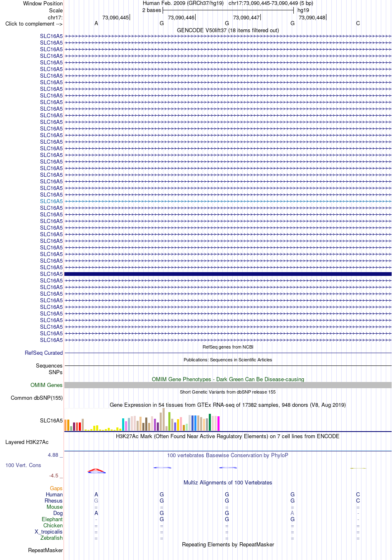Click the 'RepeatMasker' track label
392x560 pixels.
(x=45, y=550)
